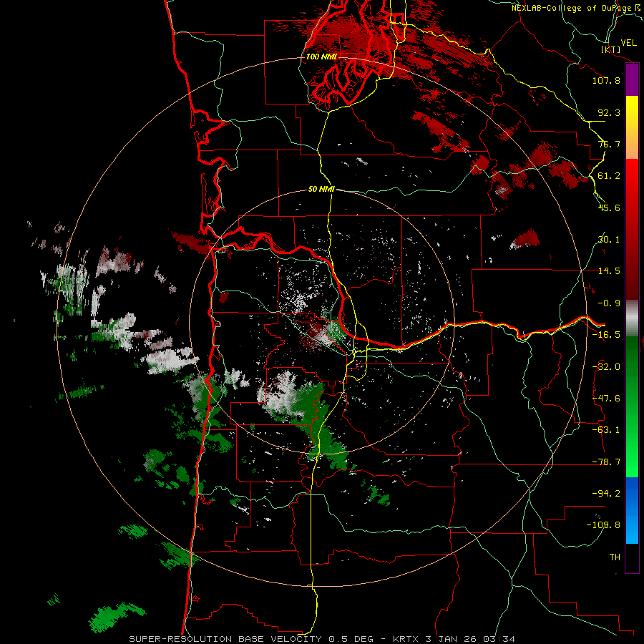The height and width of the screenshot is (644, 644).
Task: Select the 76.7 velocity scale value
Action: [x=609, y=144]
